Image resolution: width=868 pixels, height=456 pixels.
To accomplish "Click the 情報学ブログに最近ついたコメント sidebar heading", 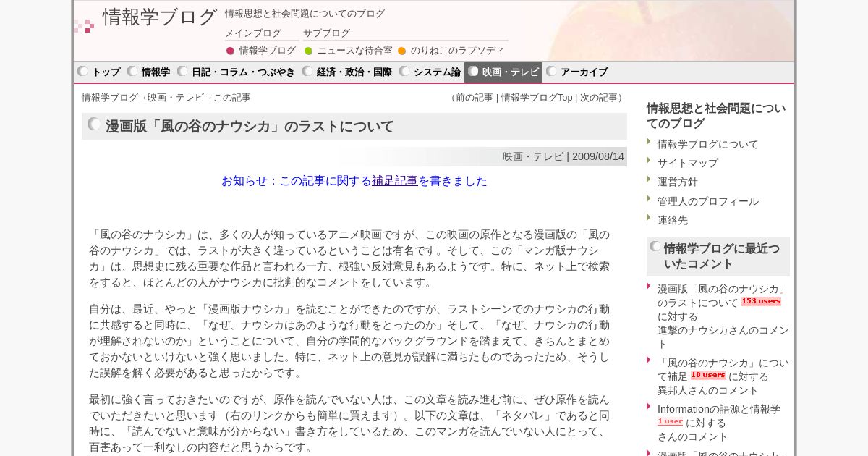I will 722,256.
